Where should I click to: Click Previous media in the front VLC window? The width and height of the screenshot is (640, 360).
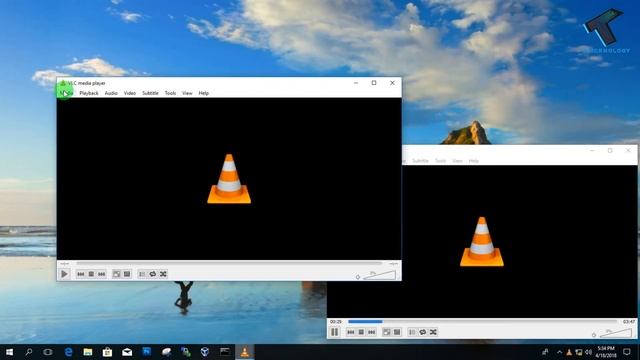[81, 274]
